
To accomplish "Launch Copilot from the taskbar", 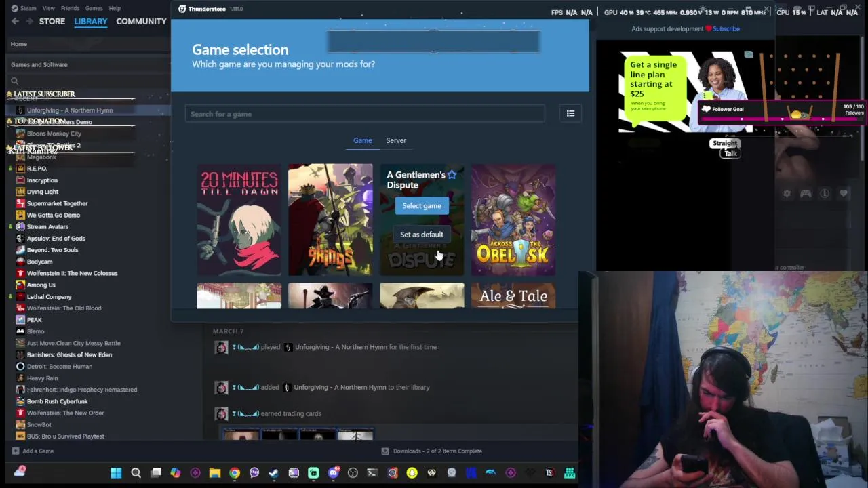I will click(176, 472).
